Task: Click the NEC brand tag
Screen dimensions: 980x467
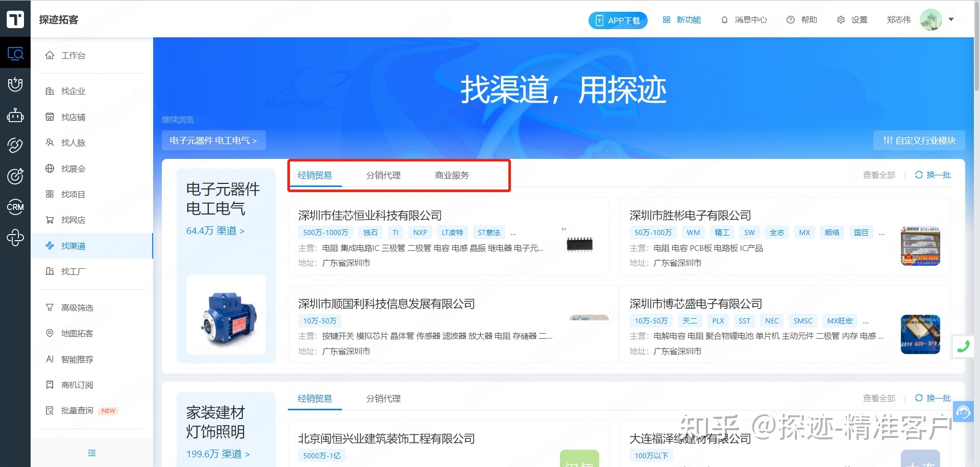Action: tap(772, 321)
